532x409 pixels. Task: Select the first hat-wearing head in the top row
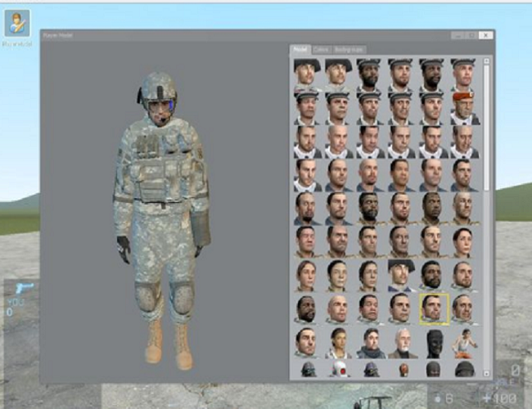[308, 75]
